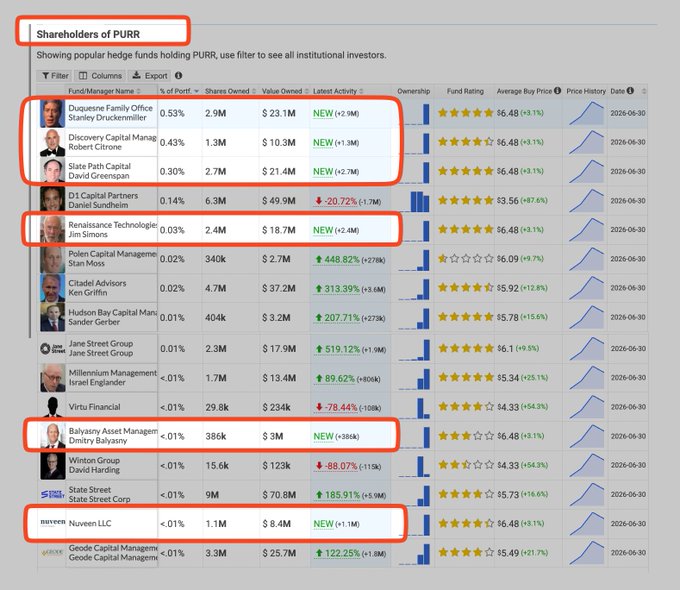
Task: Click Balyasny three-star fund rating
Action: (x=466, y=436)
